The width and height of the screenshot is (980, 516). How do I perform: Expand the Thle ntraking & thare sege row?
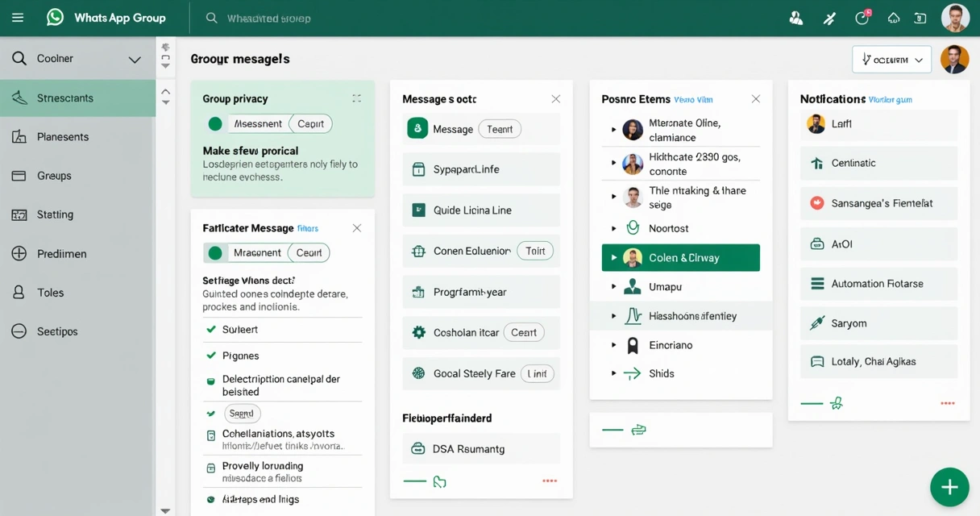coord(614,197)
